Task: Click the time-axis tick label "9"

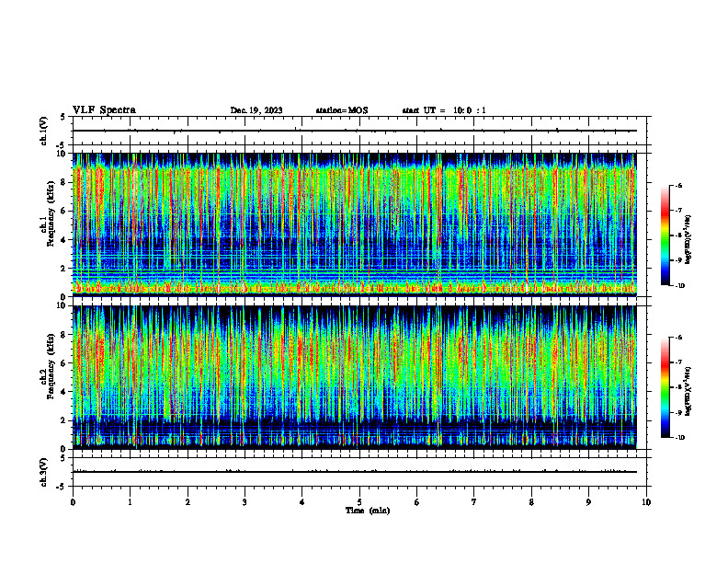Action: [x=588, y=502]
